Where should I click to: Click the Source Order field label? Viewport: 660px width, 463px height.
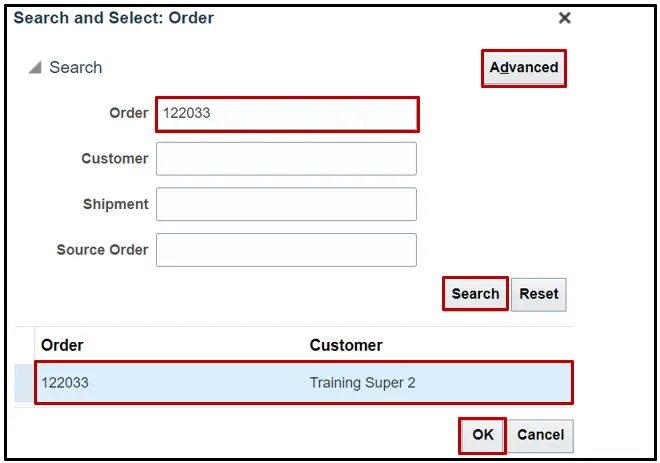[102, 250]
